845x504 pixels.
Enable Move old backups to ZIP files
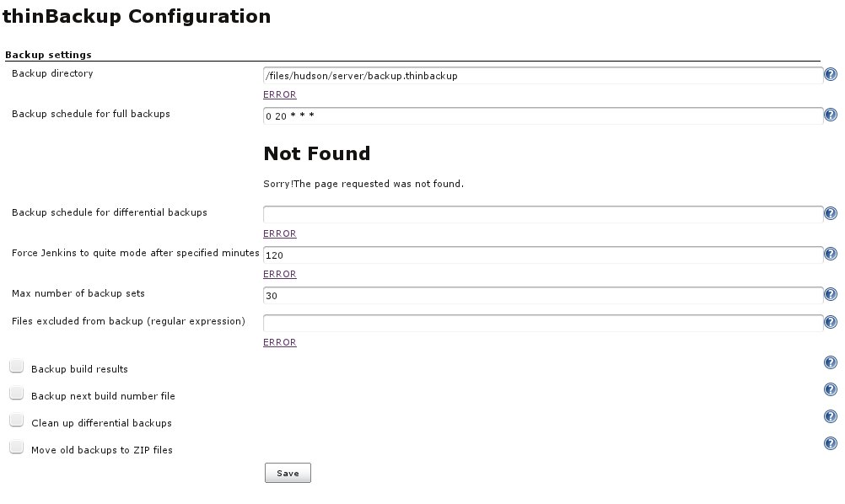tap(16, 448)
